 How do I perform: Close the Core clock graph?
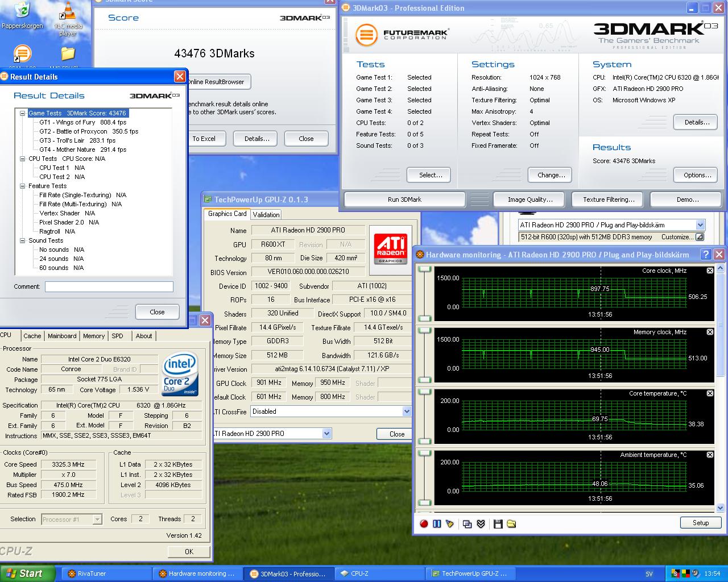coord(710,271)
